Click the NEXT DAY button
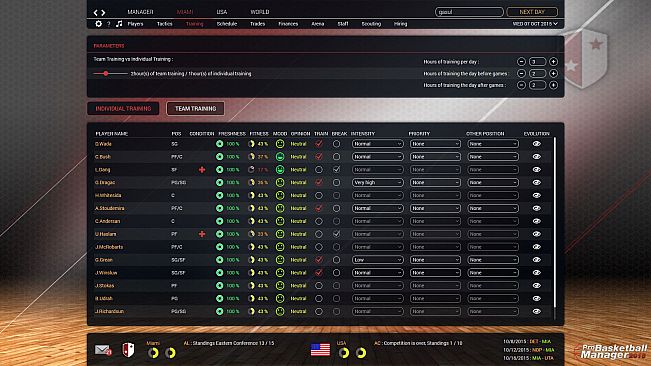 pyautogui.click(x=532, y=12)
